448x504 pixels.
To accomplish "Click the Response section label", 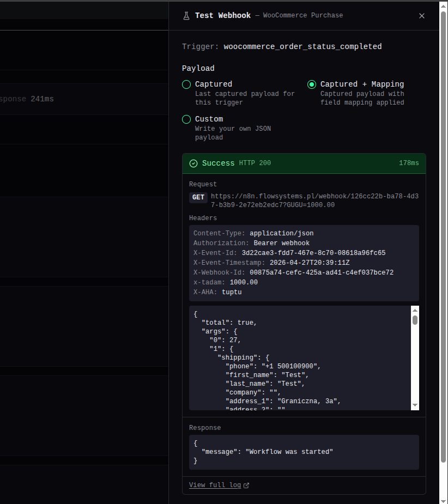I will coord(205,428).
